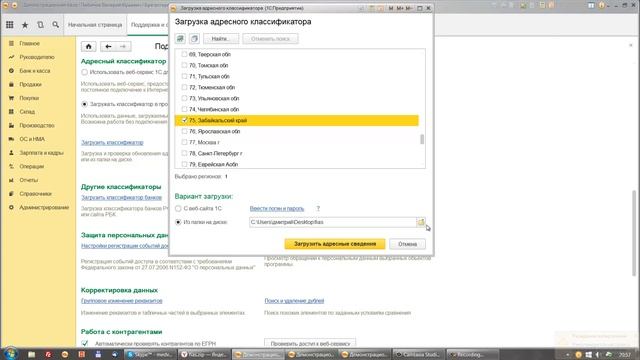The width and height of the screenshot is (640, 360).
Task: Check region 73, Ульяновская обл
Action: pos(184,98)
